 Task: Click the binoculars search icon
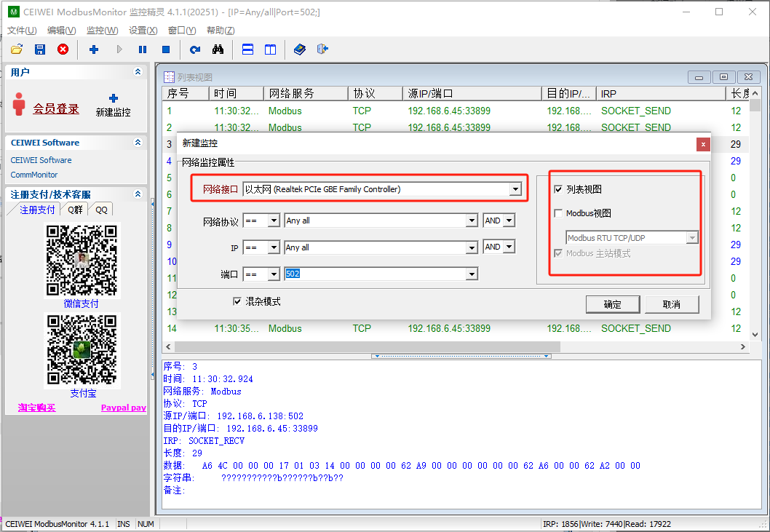(218, 49)
